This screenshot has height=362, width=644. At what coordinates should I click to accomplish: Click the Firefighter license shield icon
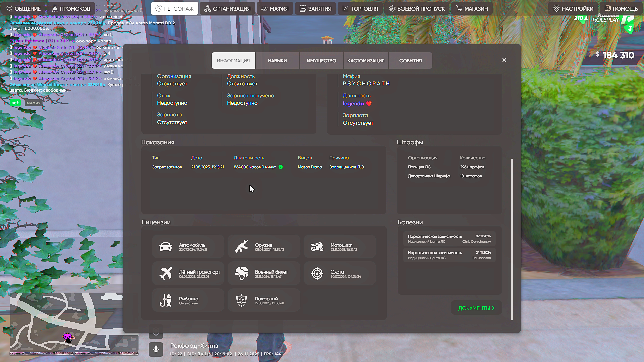[241, 300]
